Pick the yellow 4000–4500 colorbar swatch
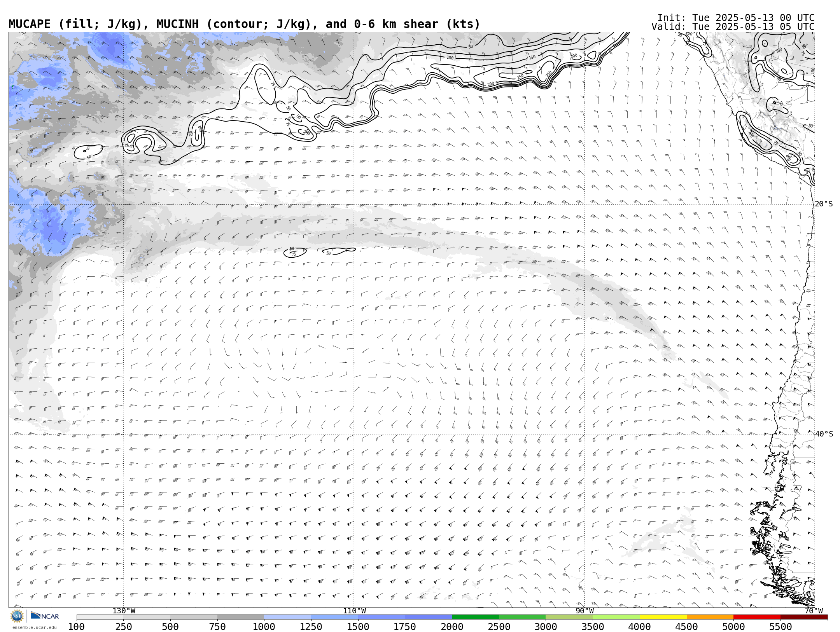The image size is (840, 632). click(x=663, y=617)
